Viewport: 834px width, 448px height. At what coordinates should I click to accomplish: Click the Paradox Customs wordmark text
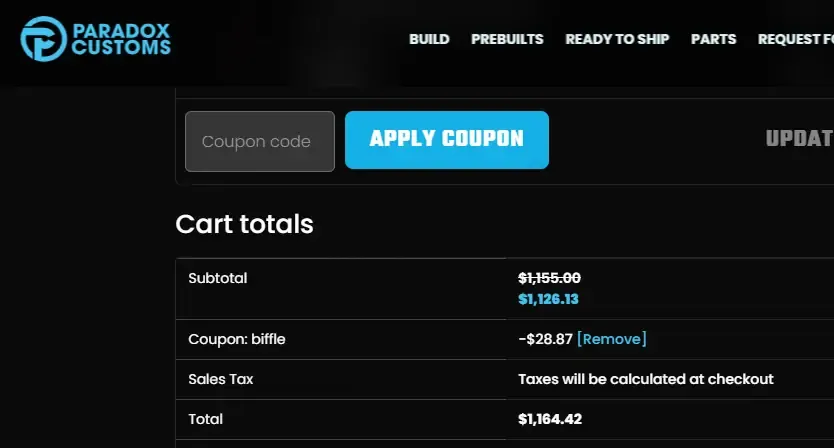pyautogui.click(x=121, y=39)
